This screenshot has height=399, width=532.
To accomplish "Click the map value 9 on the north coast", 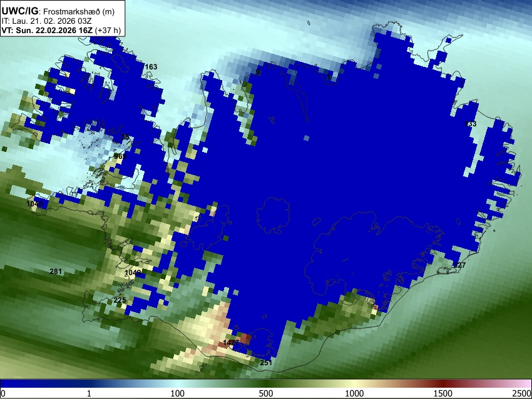I will tap(258, 72).
